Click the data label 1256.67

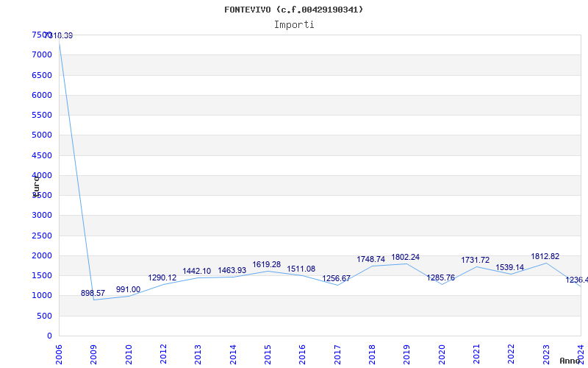click(x=337, y=279)
